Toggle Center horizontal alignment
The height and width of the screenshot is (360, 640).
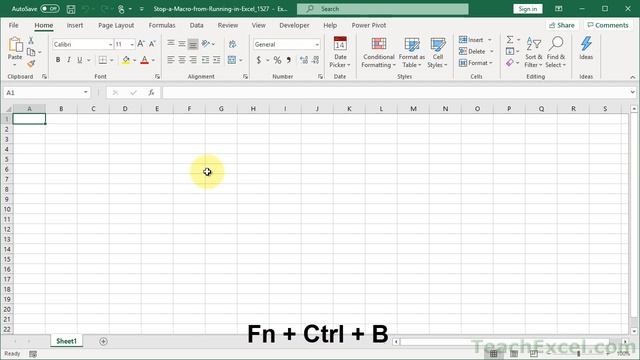coord(182,60)
